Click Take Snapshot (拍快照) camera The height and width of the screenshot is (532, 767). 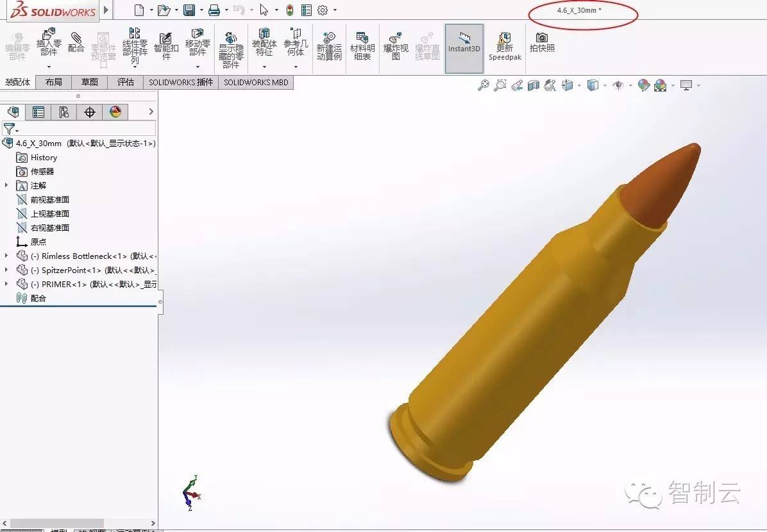[x=542, y=42]
